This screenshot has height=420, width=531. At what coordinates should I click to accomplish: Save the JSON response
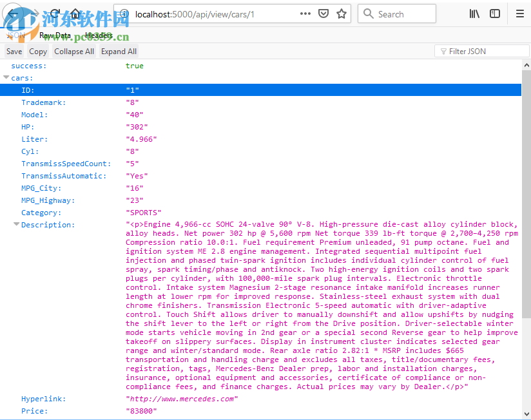(14, 51)
